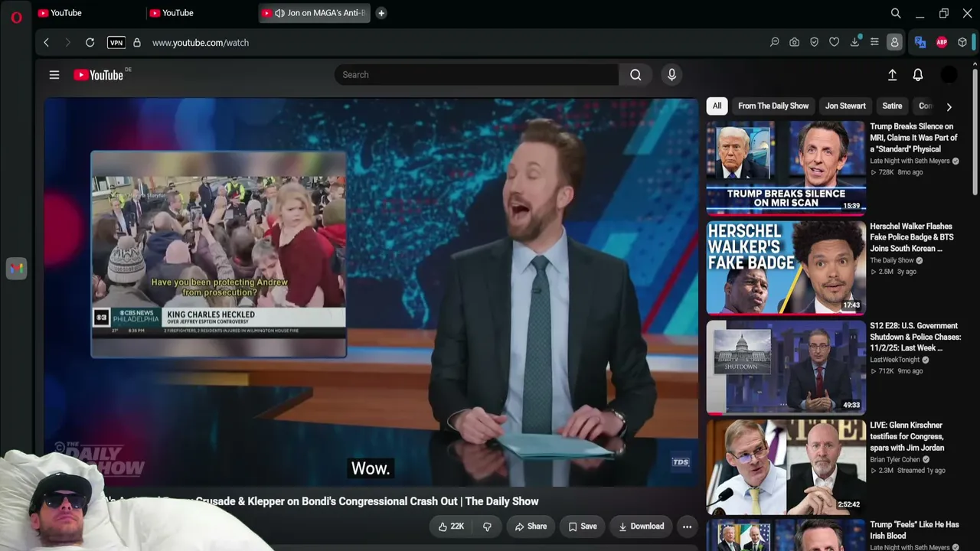Show more filter chips with the arrow
The image size is (980, 551).
tap(949, 107)
